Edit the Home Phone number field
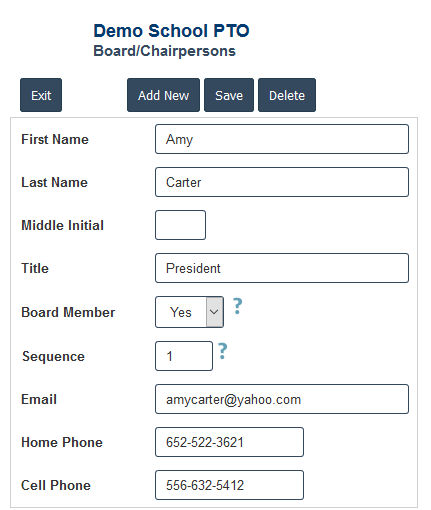The height and width of the screenshot is (510, 431). coord(229,442)
